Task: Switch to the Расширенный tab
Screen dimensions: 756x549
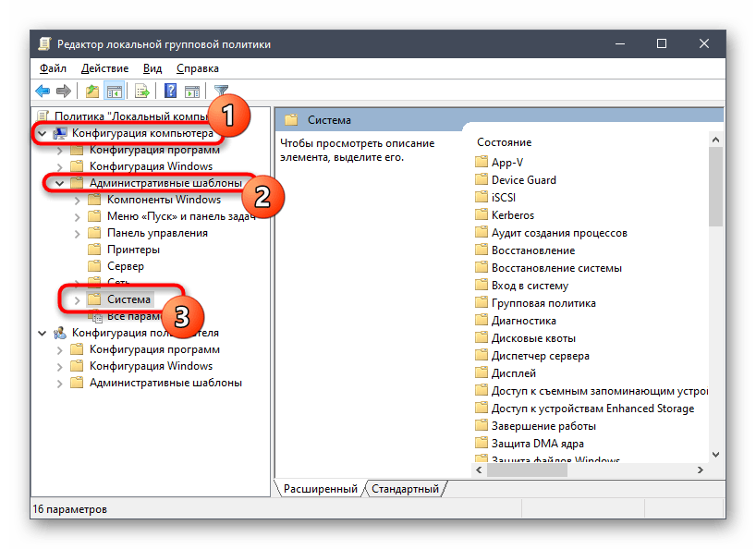Action: pyautogui.click(x=320, y=487)
